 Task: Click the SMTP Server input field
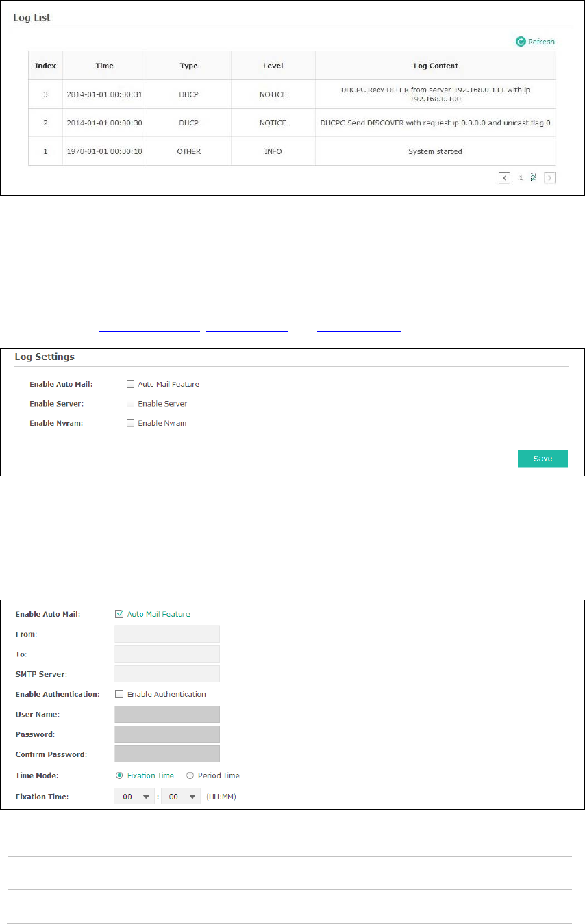167,674
